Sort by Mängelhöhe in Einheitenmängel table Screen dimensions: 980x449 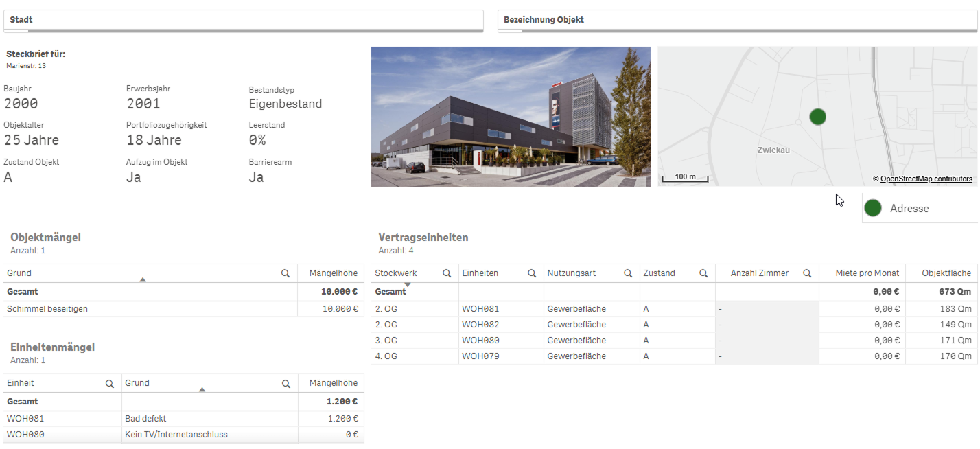[333, 383]
